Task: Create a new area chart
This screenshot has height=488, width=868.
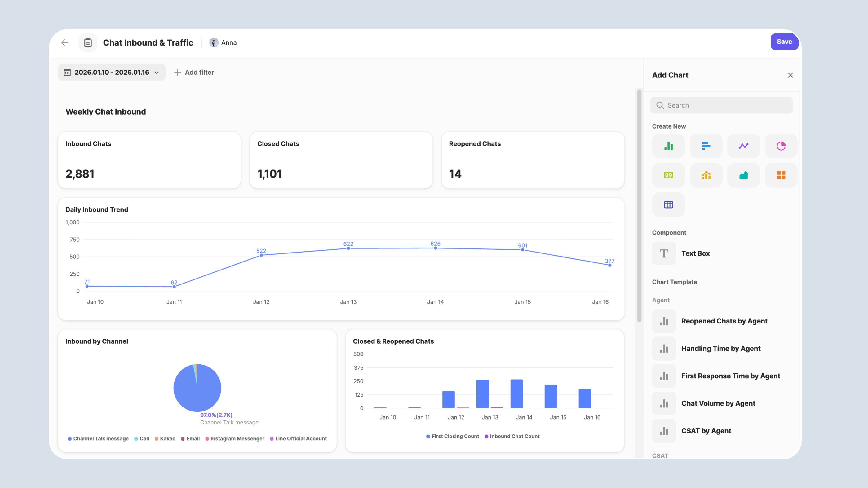Action: point(743,175)
